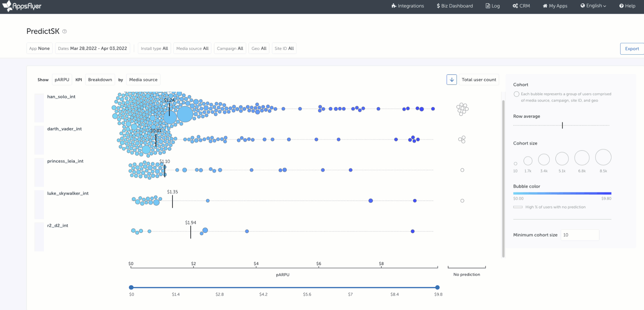Viewport: 644px width, 310px height.
Task: Open Integrations from top navigation
Action: [408, 6]
